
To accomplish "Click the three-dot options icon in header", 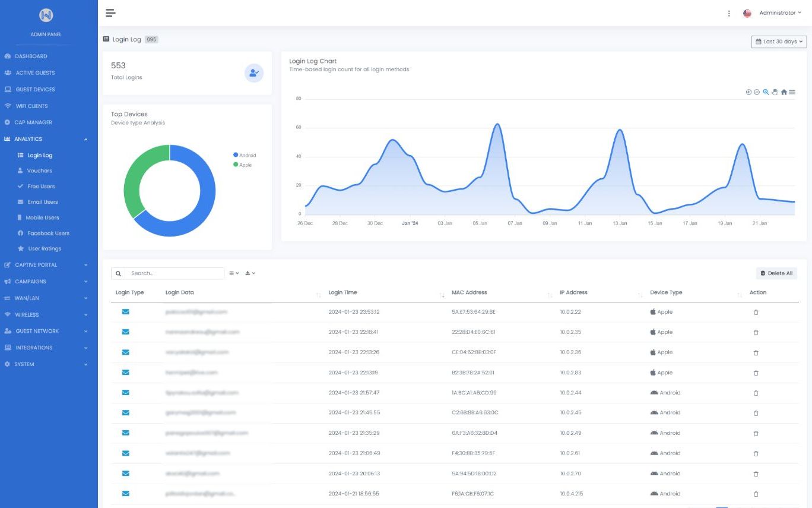I will coord(729,13).
